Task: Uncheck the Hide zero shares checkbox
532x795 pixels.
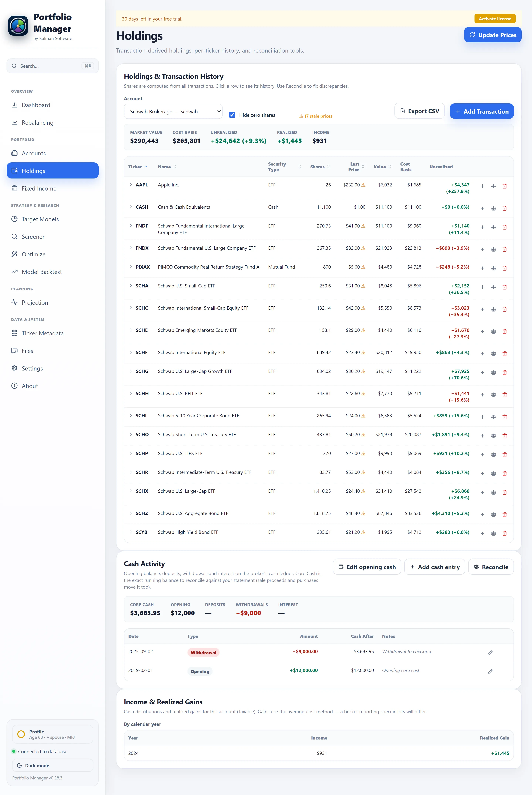Action: [232, 115]
